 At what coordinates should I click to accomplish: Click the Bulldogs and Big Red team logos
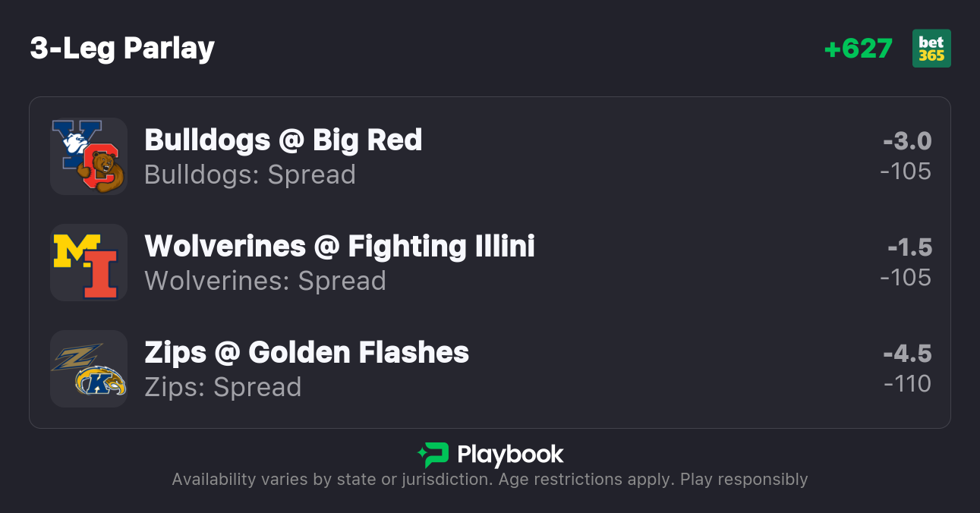point(89,156)
